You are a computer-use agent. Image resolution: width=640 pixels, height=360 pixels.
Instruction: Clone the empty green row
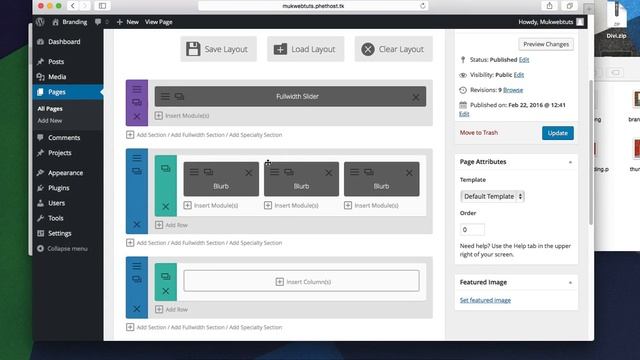point(165,276)
